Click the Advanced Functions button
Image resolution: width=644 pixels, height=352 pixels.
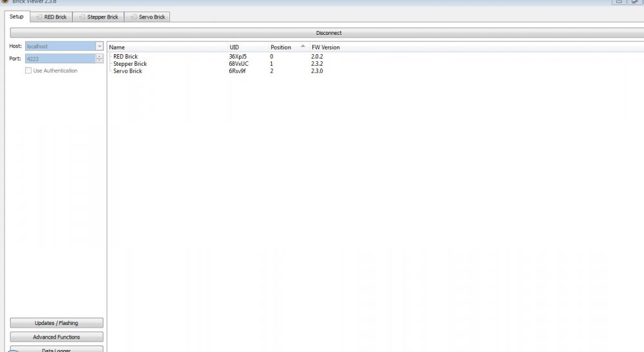pyautogui.click(x=56, y=337)
